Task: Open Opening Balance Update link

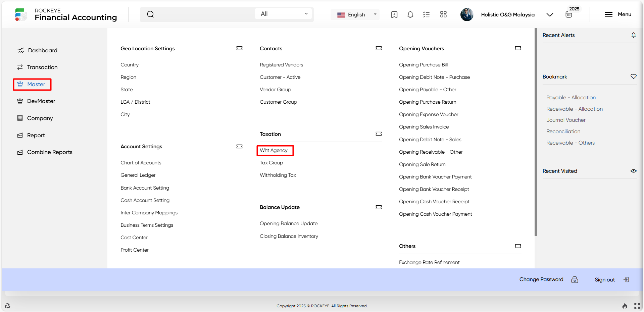Action: click(x=289, y=223)
